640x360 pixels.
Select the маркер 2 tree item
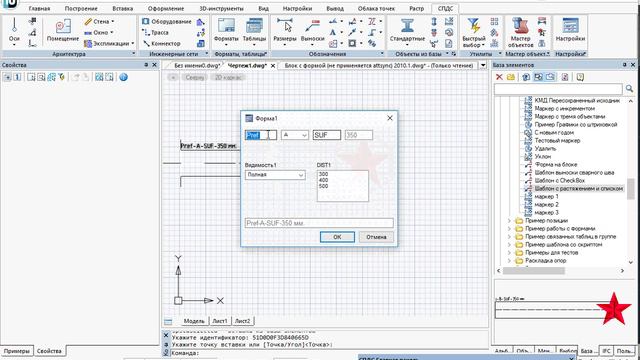click(546, 204)
